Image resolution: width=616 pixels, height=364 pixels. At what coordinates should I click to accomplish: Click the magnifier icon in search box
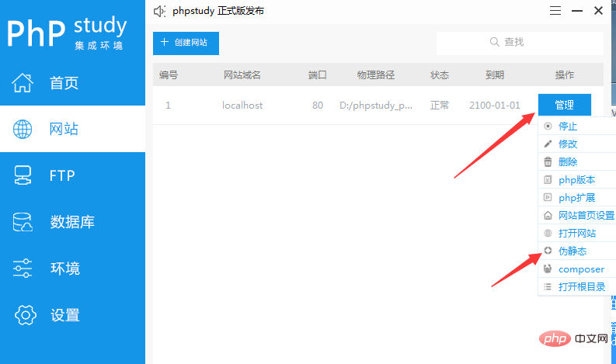point(494,42)
